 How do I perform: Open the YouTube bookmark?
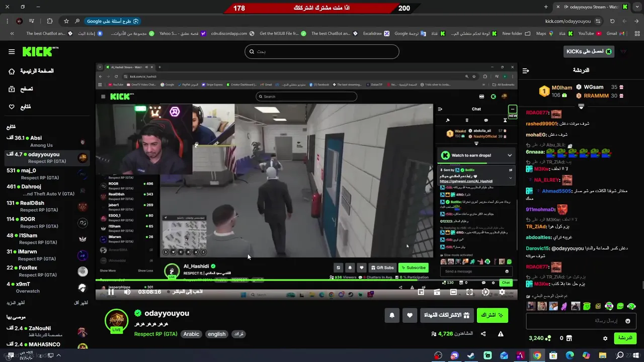point(589,34)
